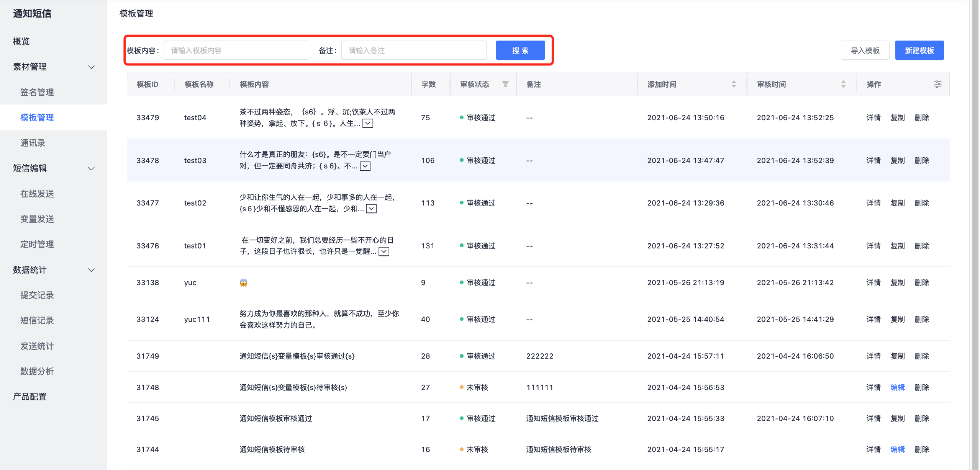Click the 222222 remark cell
Viewport: 980px width, 470px height.
coord(540,356)
